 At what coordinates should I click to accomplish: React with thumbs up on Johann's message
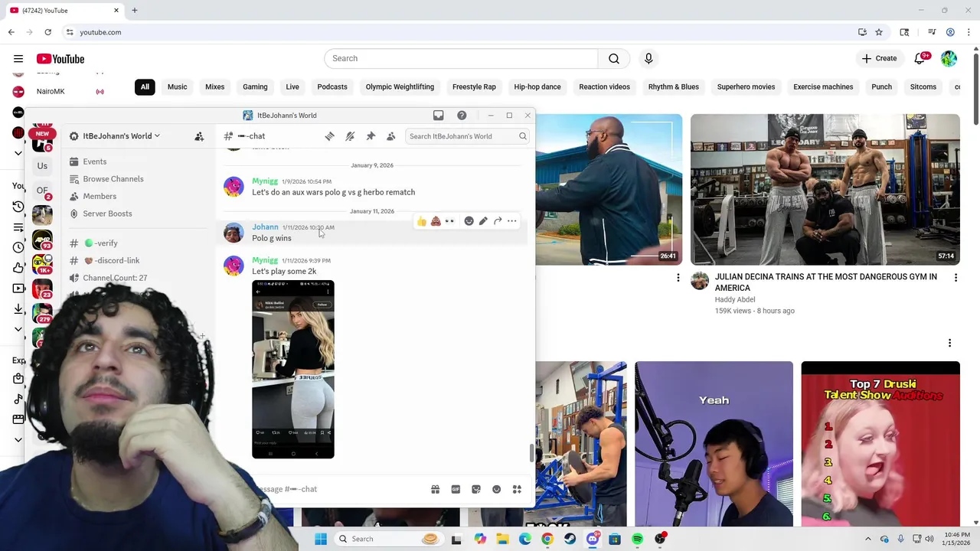(421, 221)
